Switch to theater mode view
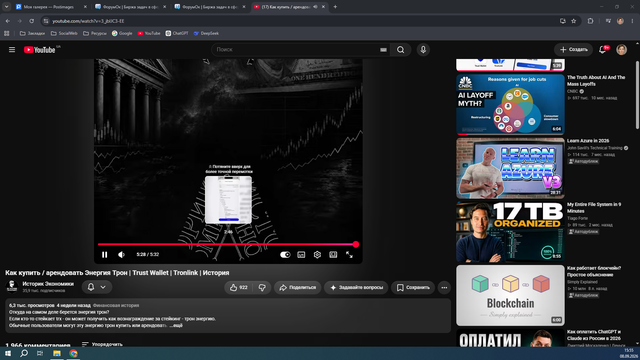 pyautogui.click(x=333, y=255)
